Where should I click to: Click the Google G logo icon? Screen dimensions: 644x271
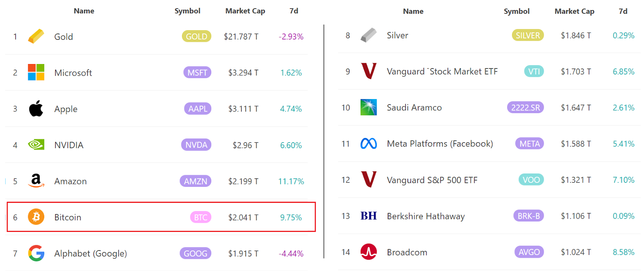(36, 253)
